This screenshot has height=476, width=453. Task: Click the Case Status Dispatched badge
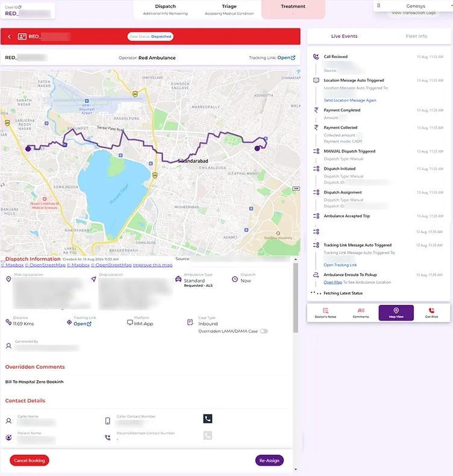coord(150,36)
